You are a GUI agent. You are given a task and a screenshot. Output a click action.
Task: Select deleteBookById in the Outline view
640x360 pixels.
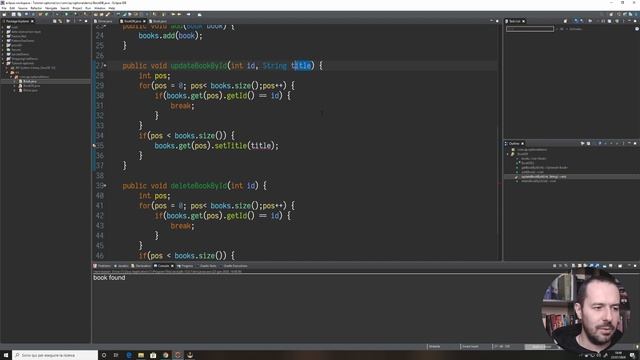click(x=538, y=181)
